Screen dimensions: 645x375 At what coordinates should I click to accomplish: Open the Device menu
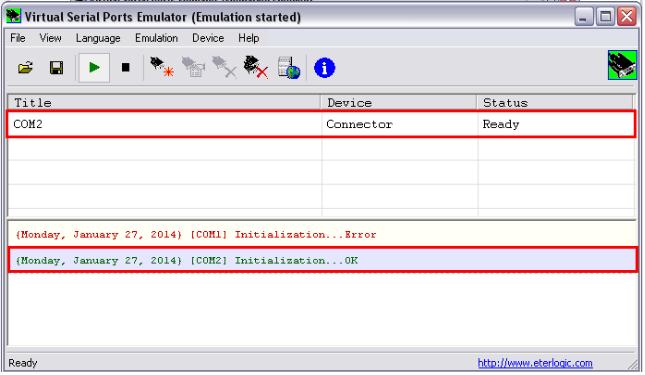click(208, 38)
